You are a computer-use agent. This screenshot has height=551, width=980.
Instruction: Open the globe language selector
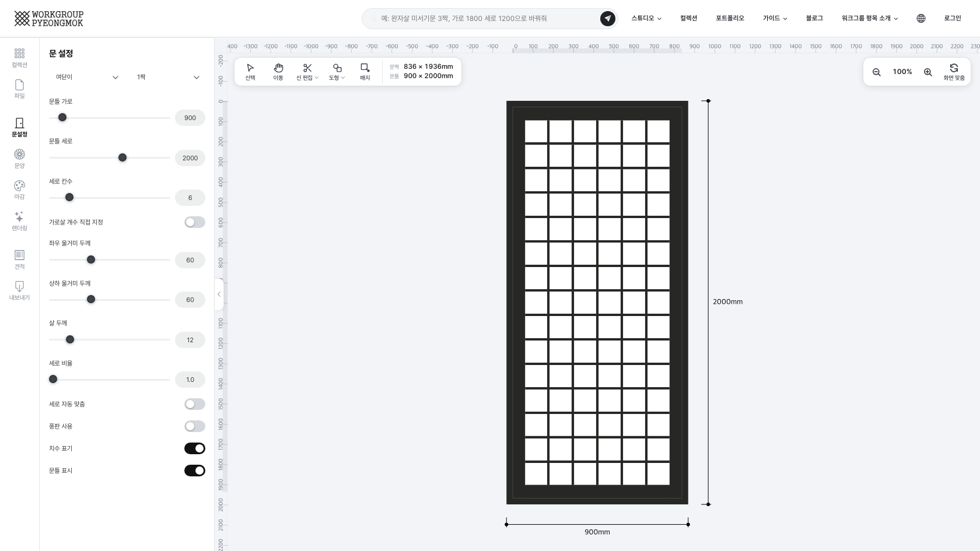point(921,19)
